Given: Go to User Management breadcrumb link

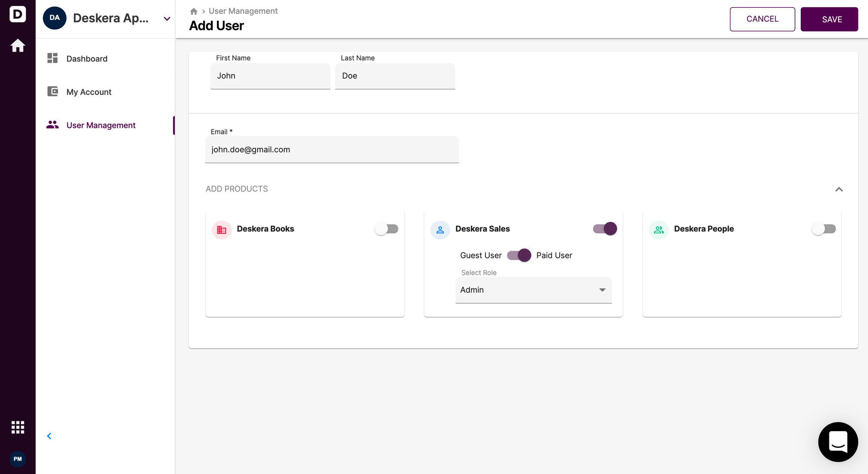Looking at the screenshot, I should [243, 11].
